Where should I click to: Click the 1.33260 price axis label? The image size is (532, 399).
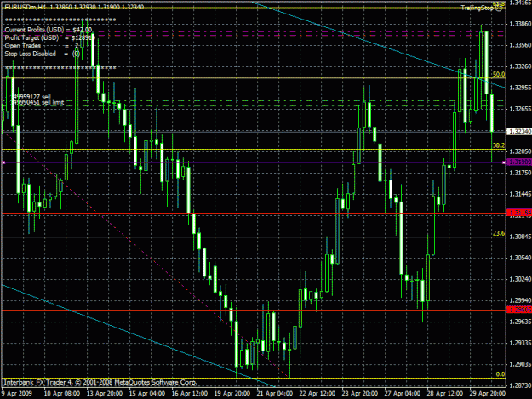(520, 66)
